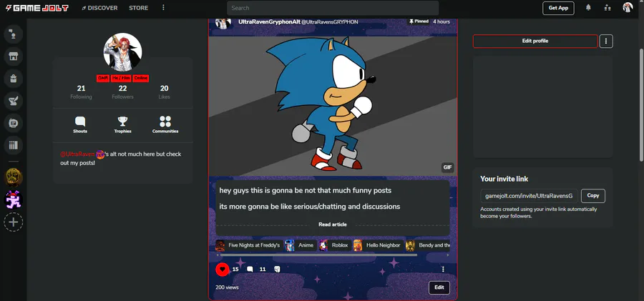Click the sticker icon on the post
The image size is (644, 301).
pyautogui.click(x=277, y=270)
